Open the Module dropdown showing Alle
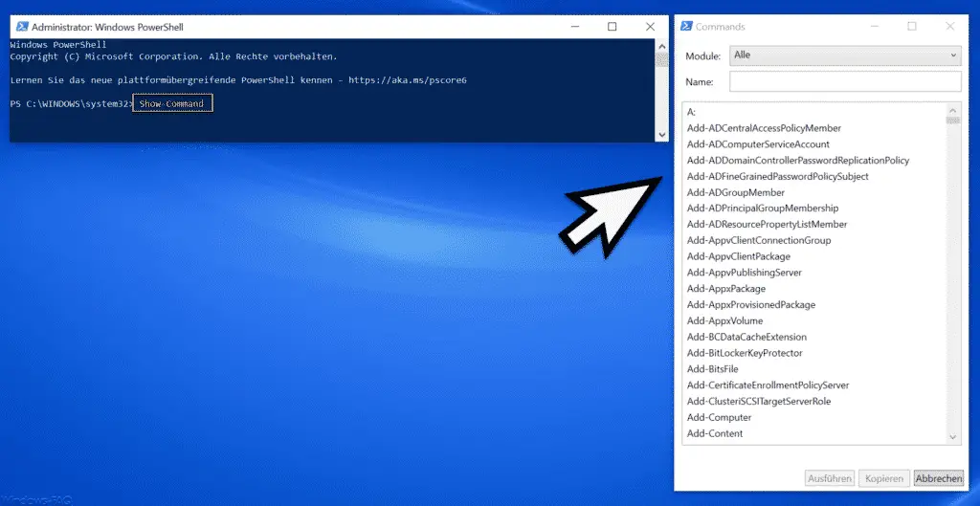The width and height of the screenshot is (980, 506). (845, 55)
